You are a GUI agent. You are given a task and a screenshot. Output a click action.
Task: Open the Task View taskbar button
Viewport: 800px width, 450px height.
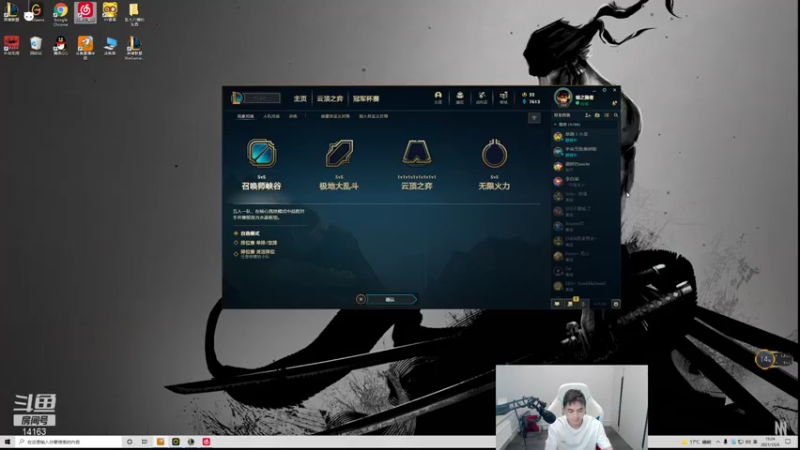[144, 441]
